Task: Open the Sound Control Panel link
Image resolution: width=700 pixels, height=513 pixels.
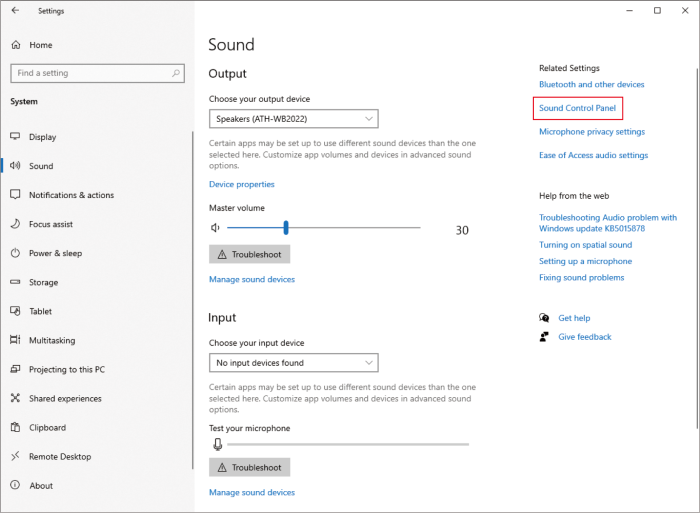Action: tap(577, 108)
